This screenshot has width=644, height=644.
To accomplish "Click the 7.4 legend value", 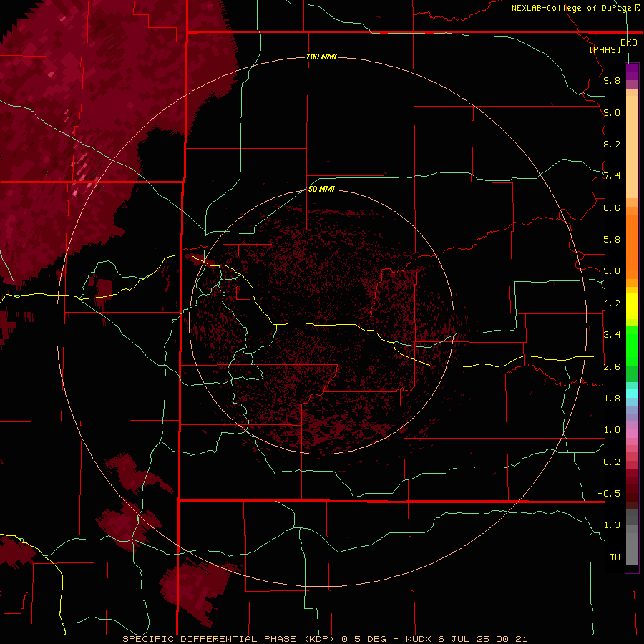I will pyautogui.click(x=612, y=176).
